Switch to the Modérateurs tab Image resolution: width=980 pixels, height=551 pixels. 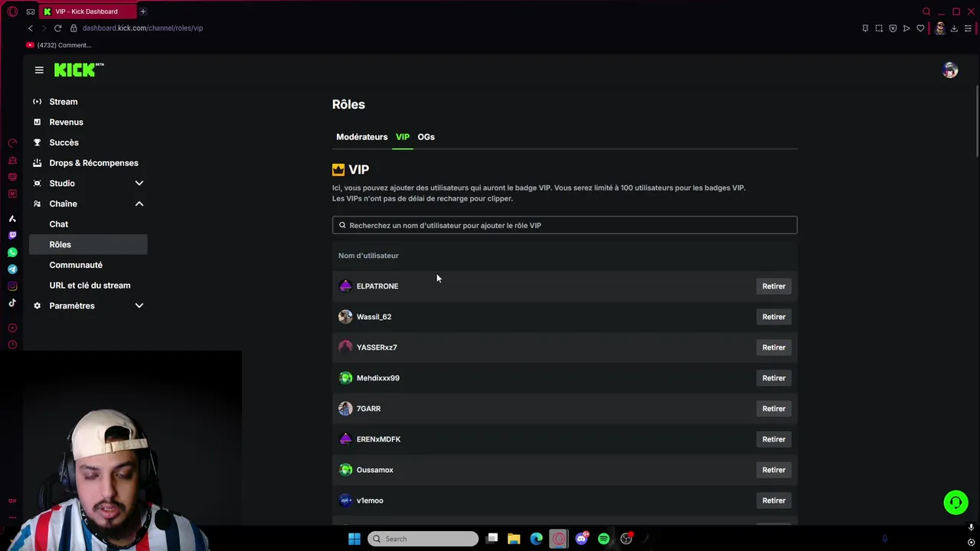point(362,137)
